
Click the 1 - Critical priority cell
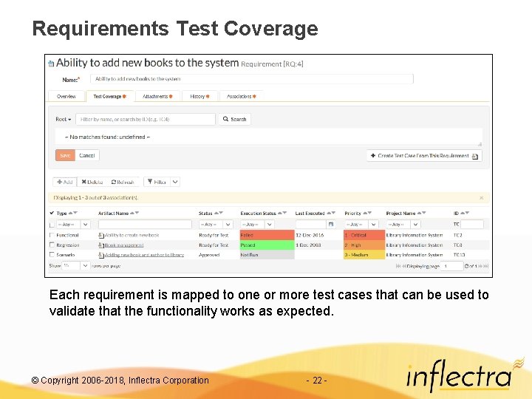[364, 235]
